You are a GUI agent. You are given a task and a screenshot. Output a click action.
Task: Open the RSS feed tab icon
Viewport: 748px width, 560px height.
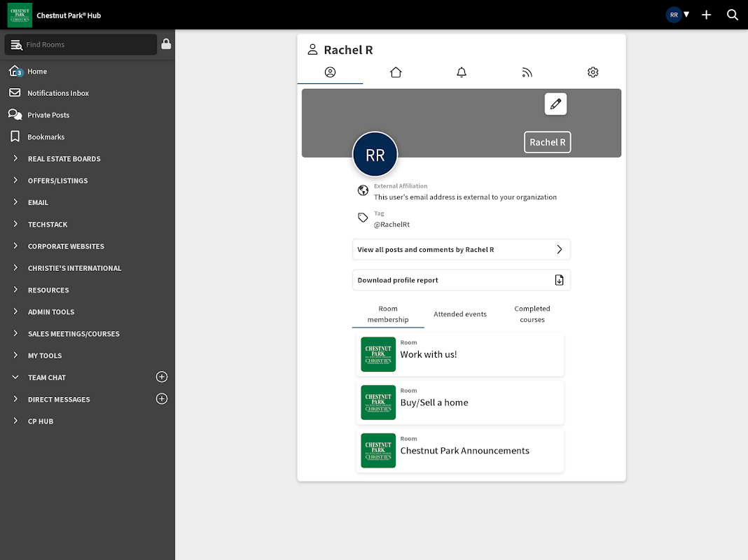pyautogui.click(x=527, y=72)
